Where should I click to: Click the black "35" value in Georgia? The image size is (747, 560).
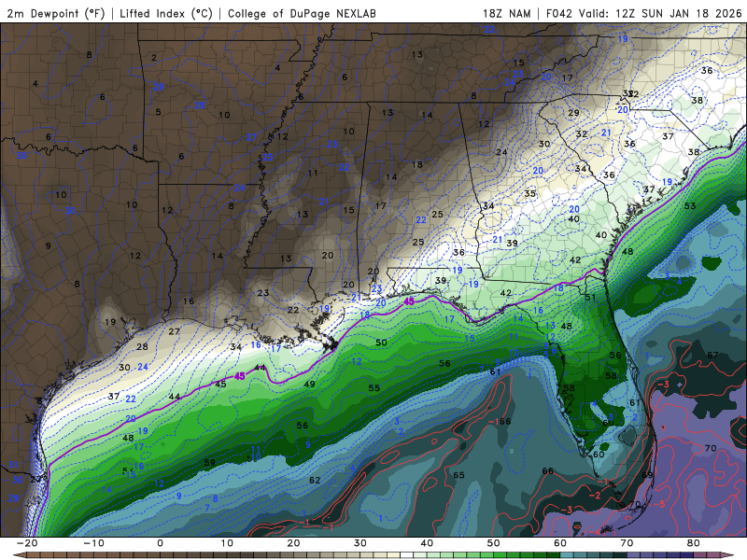pos(529,194)
